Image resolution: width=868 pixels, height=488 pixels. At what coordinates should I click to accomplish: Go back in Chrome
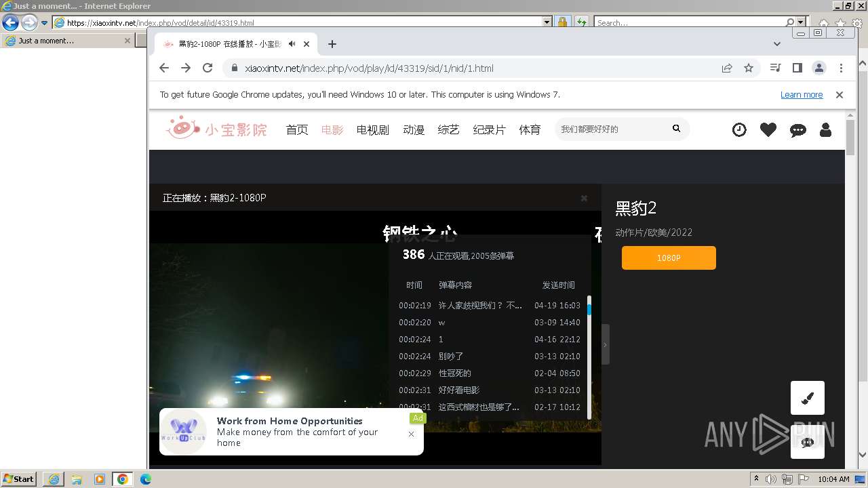coord(164,68)
